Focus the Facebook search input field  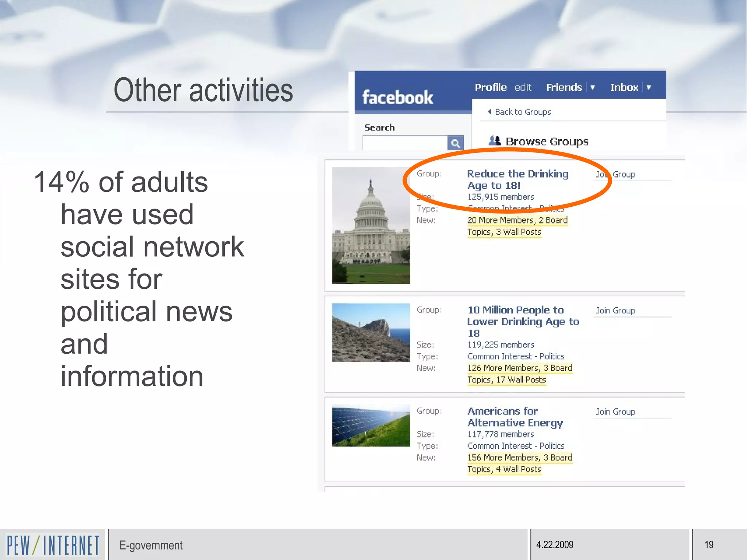click(405, 143)
